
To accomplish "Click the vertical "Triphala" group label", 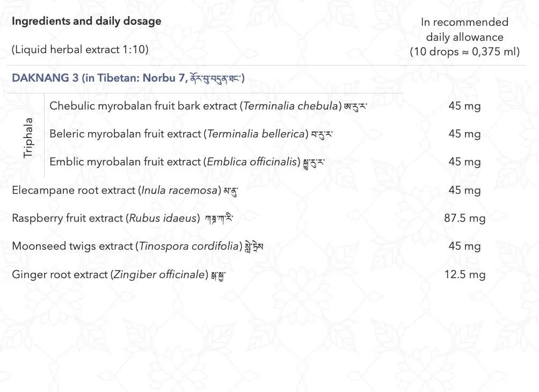I will (28, 137).
